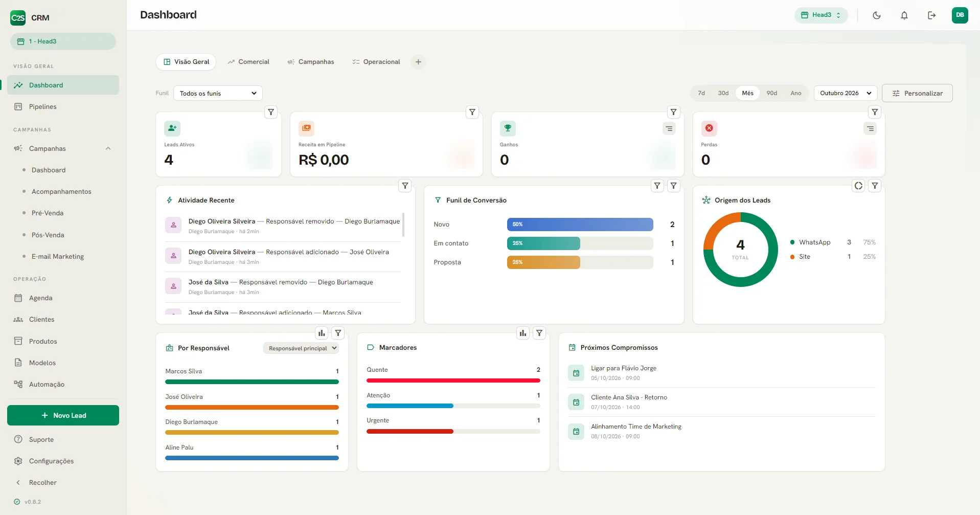Screen dimensions: 980x515
Task: Click the bar chart icon on the Marcadores card
Action: (x=523, y=333)
